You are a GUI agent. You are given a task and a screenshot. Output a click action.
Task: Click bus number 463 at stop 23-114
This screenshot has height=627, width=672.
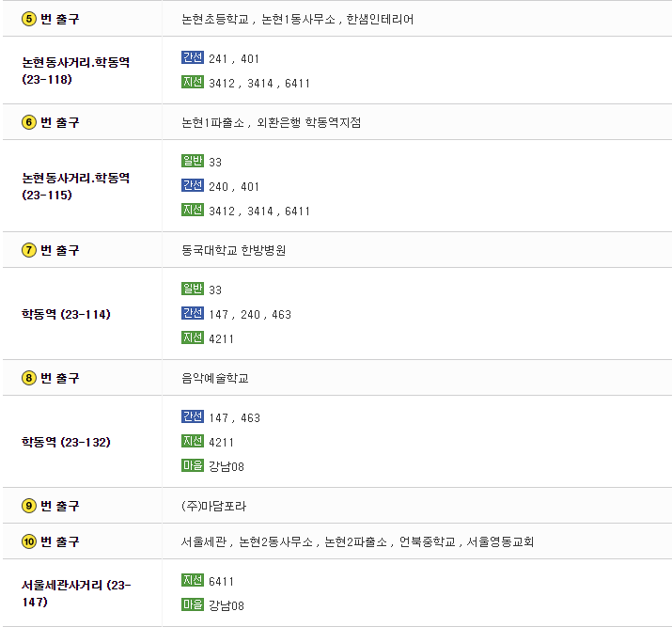281,315
